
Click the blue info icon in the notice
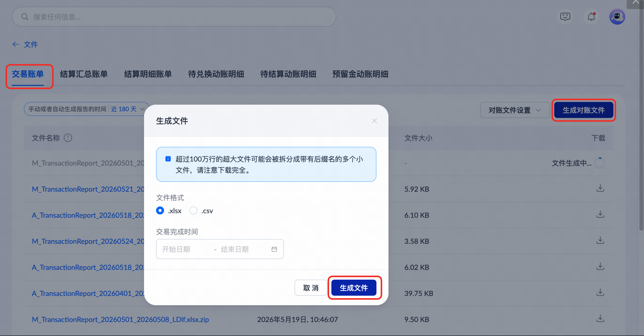[x=168, y=159]
